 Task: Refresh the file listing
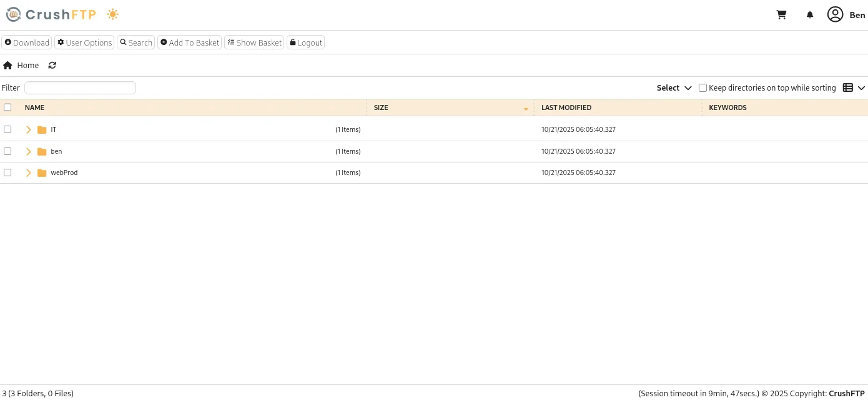pos(52,65)
